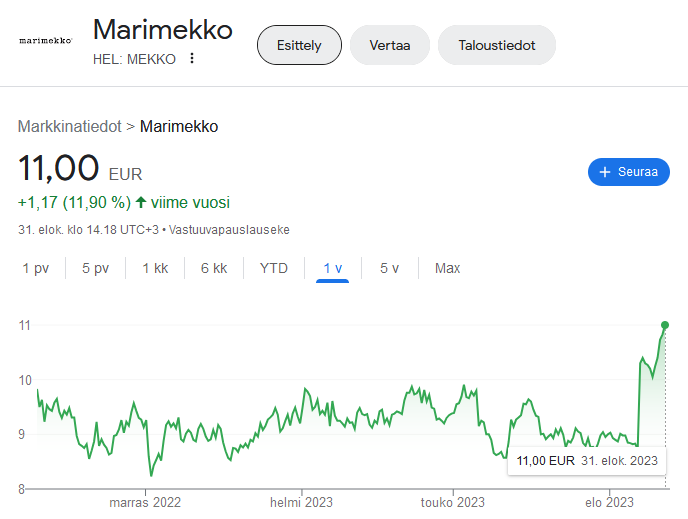688x519 pixels.
Task: Select the 1 pv time range
Action: click(x=36, y=268)
